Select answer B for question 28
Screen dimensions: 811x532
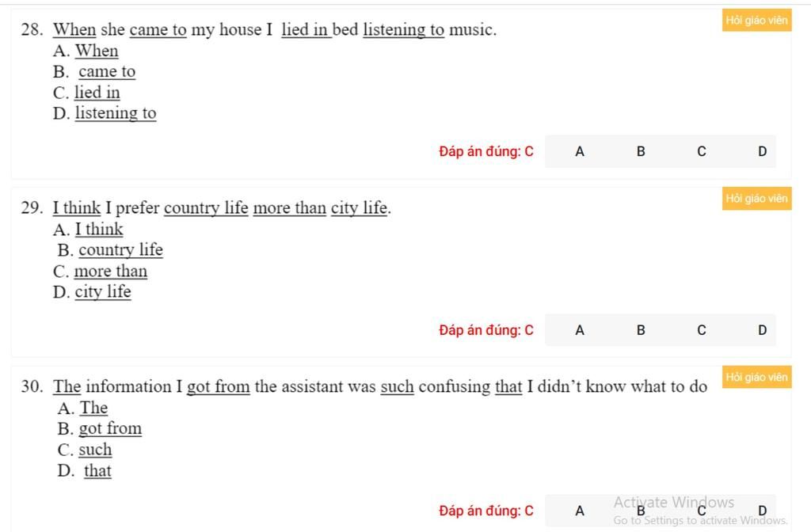641,151
